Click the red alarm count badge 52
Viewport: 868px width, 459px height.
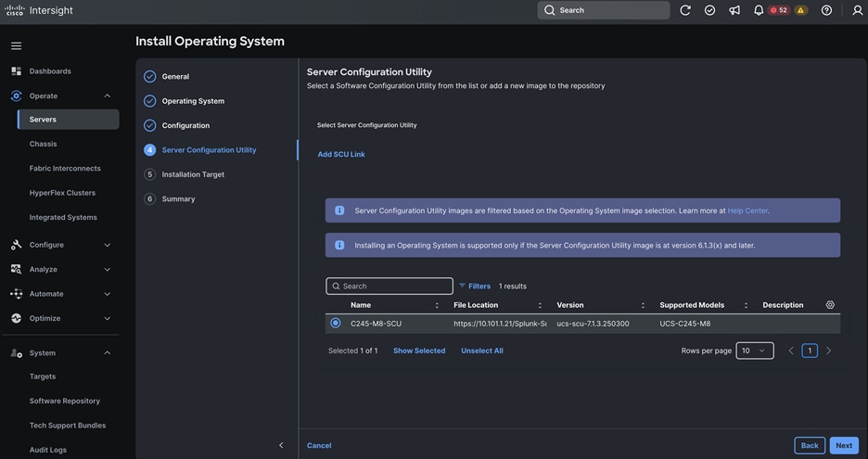pos(779,10)
